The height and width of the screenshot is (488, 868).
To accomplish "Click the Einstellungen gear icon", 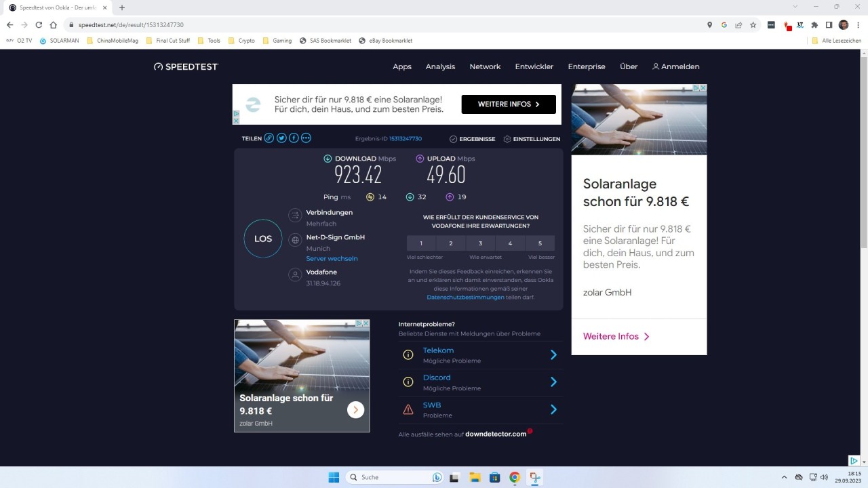I will [507, 139].
